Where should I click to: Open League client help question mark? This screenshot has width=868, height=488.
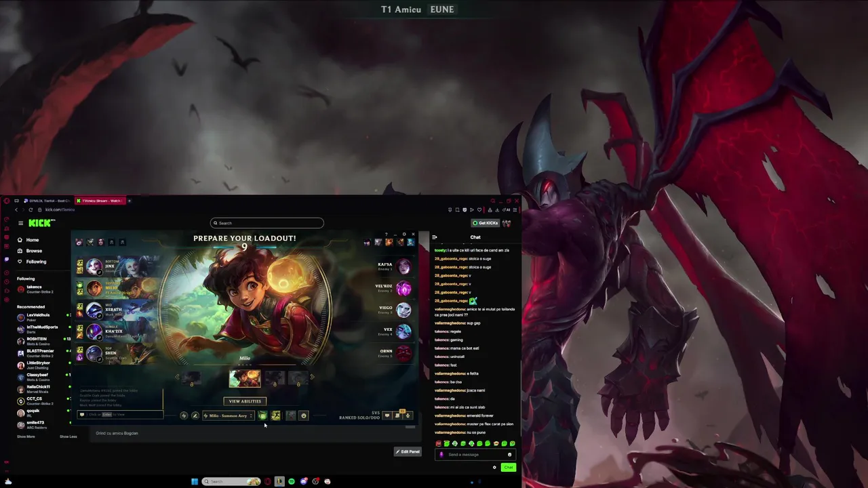pos(387,235)
